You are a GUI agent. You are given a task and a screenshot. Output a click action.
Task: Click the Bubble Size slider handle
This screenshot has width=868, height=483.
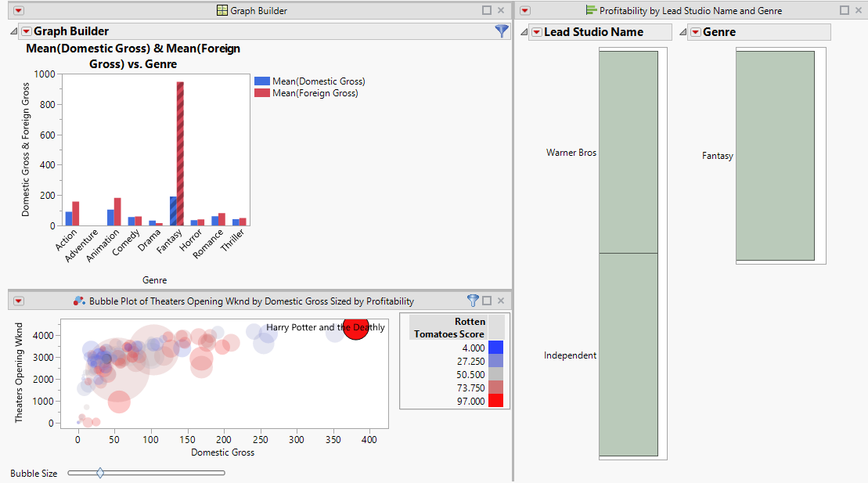(100, 473)
